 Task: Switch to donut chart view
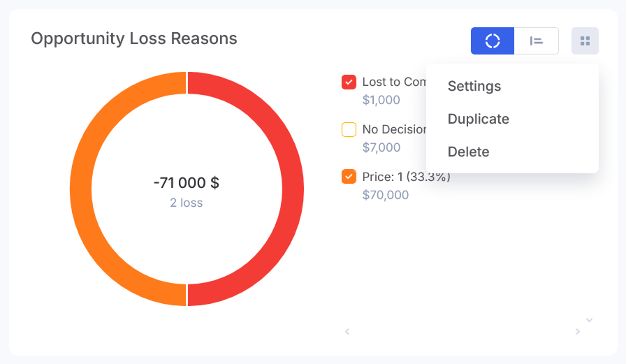click(x=493, y=41)
